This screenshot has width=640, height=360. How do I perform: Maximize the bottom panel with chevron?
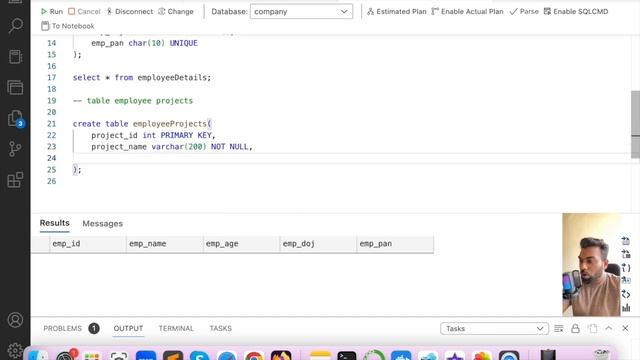click(609, 328)
